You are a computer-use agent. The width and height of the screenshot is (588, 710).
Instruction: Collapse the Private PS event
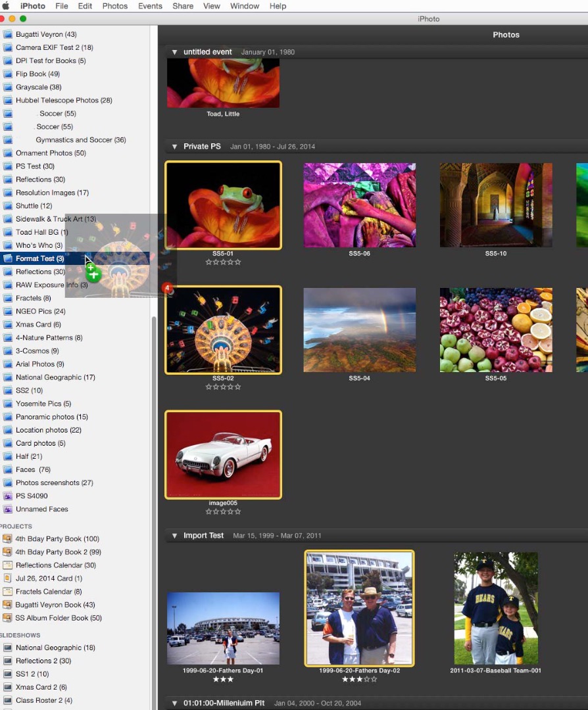(174, 147)
